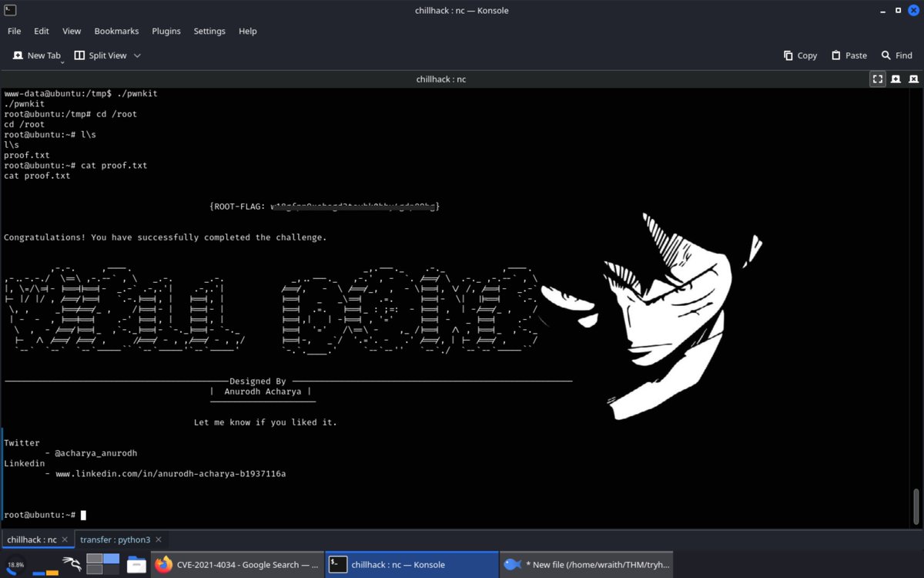Click the New Tab toolbar button
Viewport: 924px width, 578px height.
[36, 55]
